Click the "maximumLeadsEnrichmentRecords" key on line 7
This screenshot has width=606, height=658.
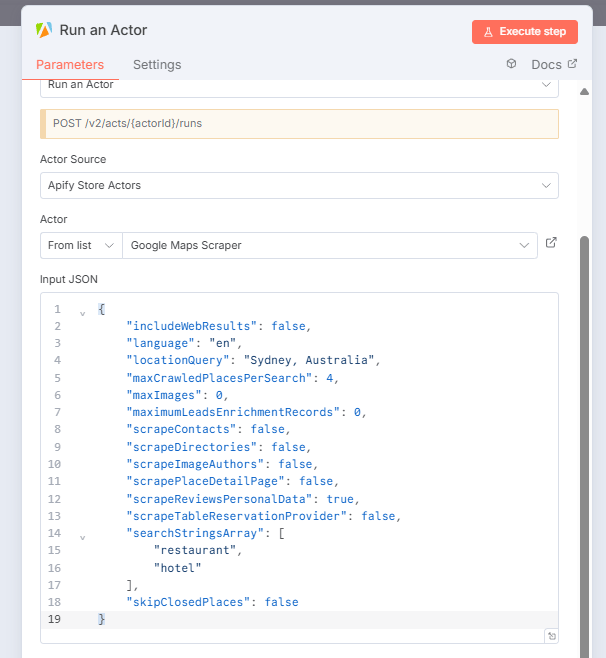[233, 412]
